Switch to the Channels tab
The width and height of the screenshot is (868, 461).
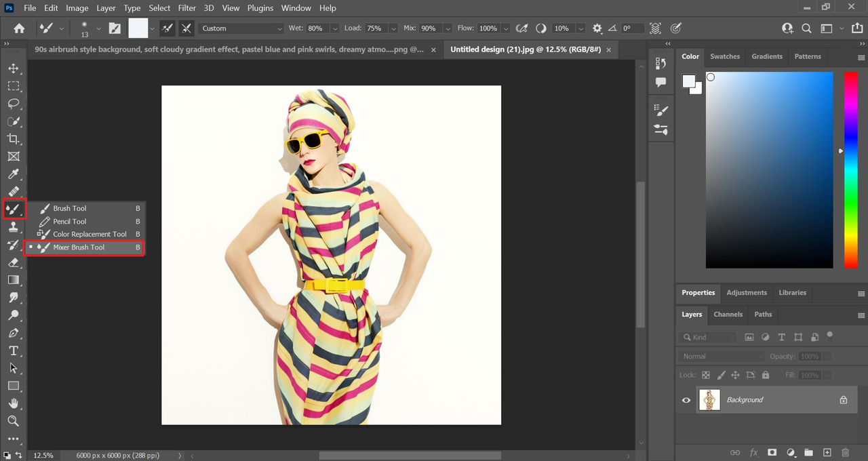click(x=728, y=314)
